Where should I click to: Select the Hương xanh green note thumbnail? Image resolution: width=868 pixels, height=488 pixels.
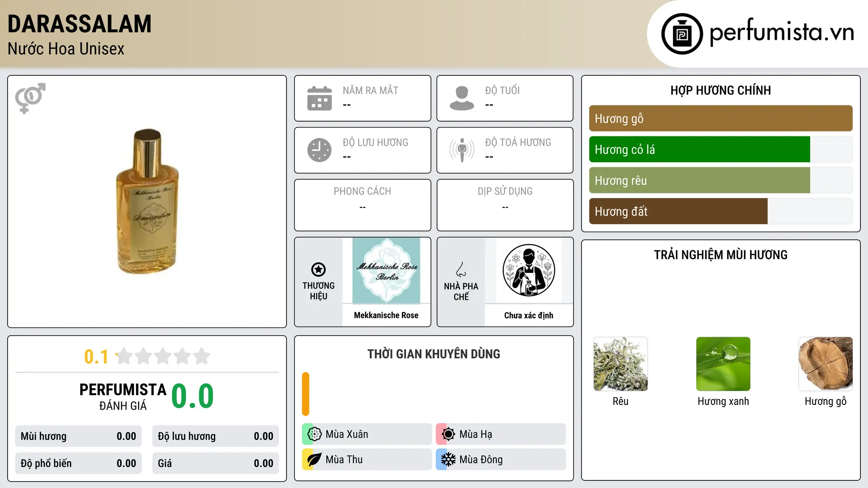coord(723,364)
